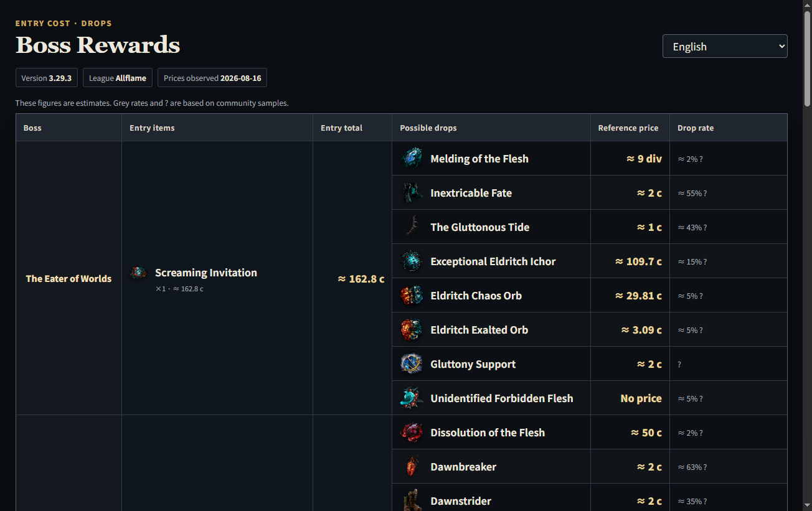Image resolution: width=812 pixels, height=511 pixels.
Task: Click the League Allflame badge
Action: (118, 78)
